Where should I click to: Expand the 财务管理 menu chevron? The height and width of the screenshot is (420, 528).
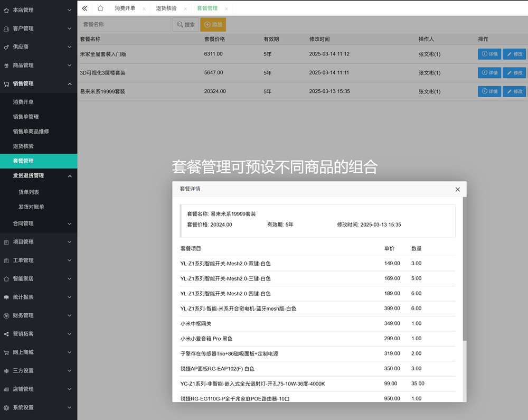pos(69,315)
